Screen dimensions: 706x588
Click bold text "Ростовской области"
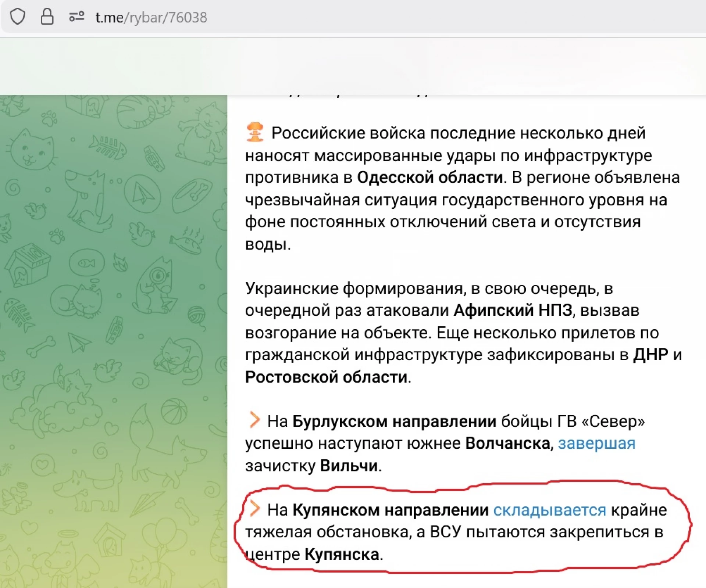pyautogui.click(x=326, y=377)
